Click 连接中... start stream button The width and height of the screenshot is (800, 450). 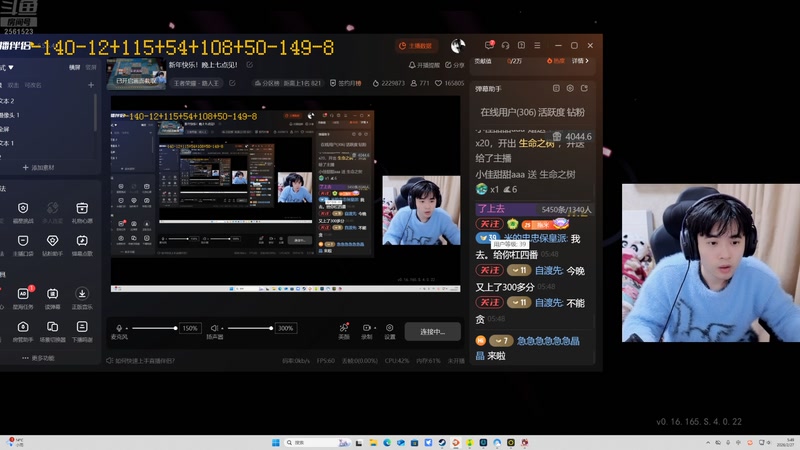tap(433, 332)
